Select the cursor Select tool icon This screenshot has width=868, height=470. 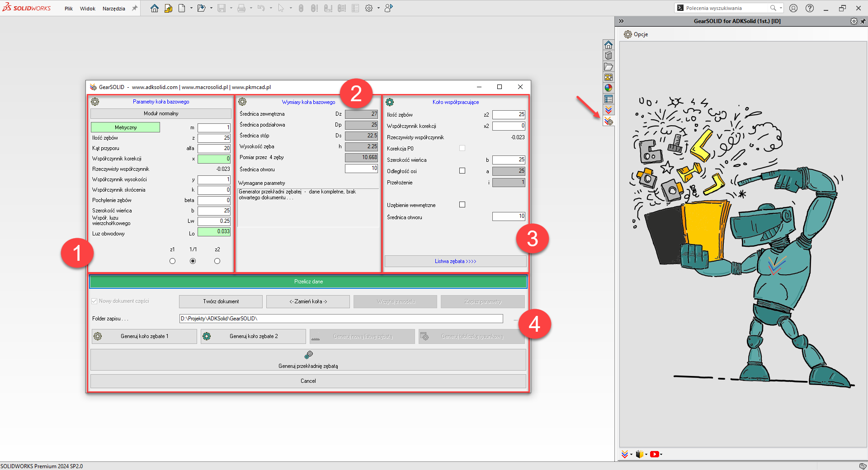click(x=281, y=8)
